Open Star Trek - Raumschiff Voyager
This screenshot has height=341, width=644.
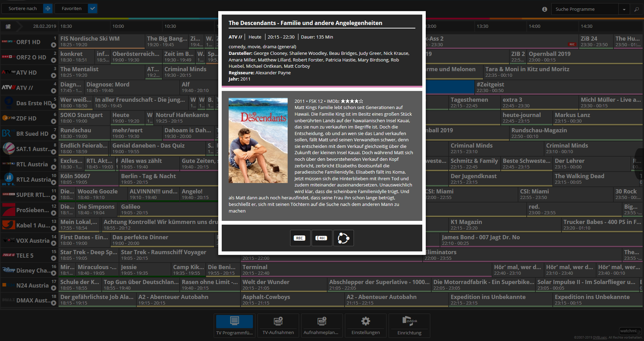pos(169,255)
